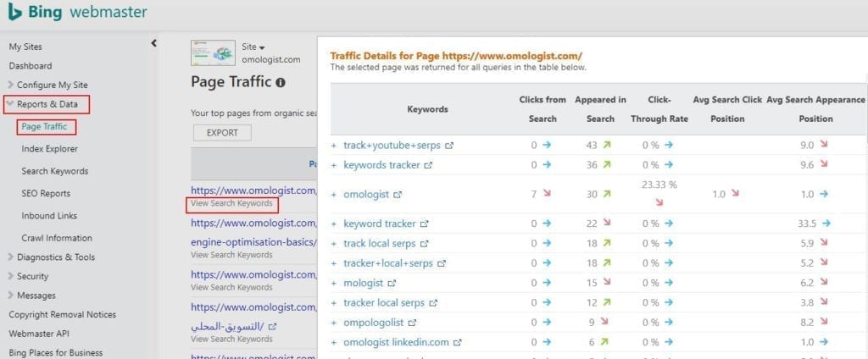
Task: Click the EXPORT button
Action: pyautogui.click(x=222, y=133)
